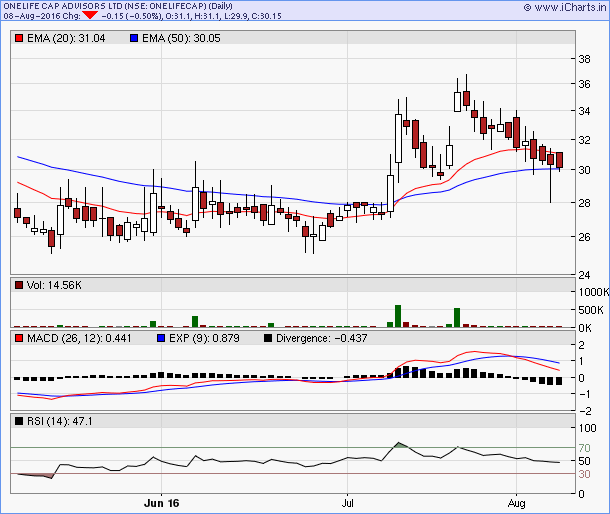The height and width of the screenshot is (514, 610).
Task: Click the 26 price axis label
Action: [584, 237]
